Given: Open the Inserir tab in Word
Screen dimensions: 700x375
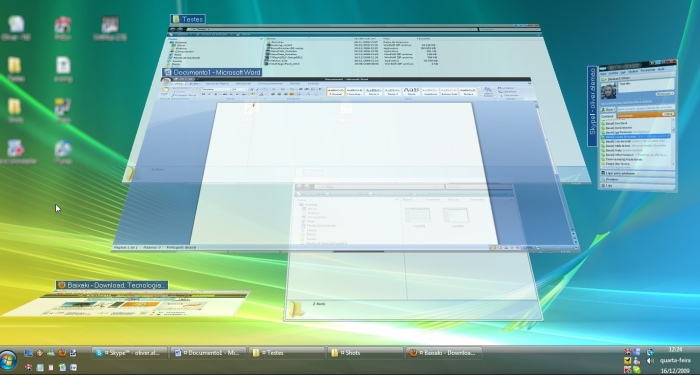Looking at the screenshot, I should tap(194, 83).
